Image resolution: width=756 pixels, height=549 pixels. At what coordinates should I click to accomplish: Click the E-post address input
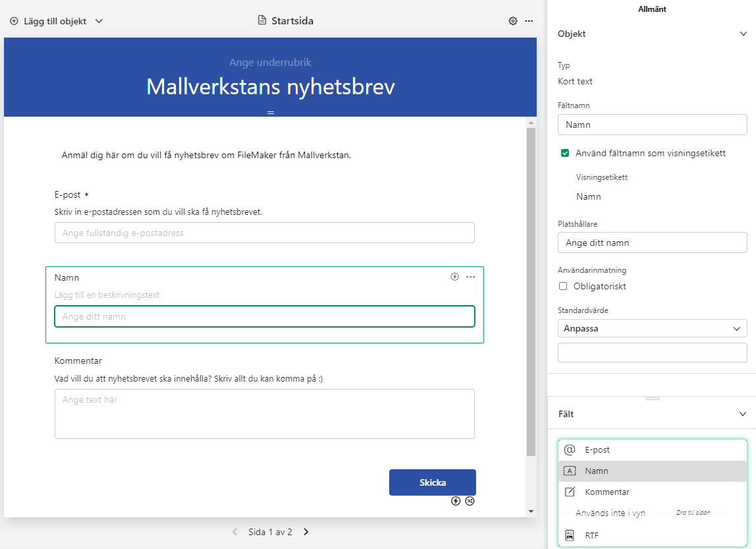pyautogui.click(x=265, y=233)
